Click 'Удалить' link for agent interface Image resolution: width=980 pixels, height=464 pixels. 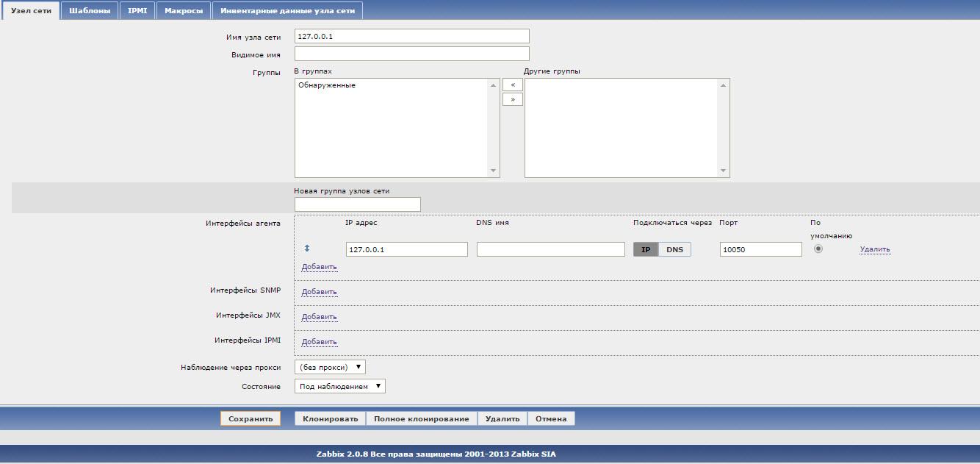[x=875, y=249]
